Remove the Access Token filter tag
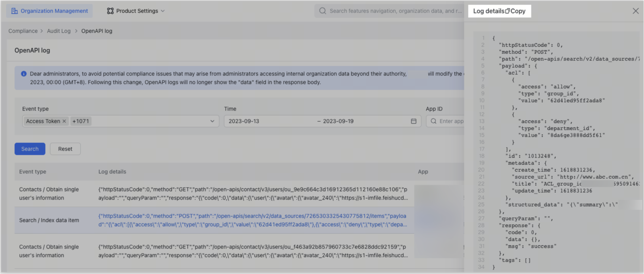The width and height of the screenshot is (644, 274). (x=64, y=121)
